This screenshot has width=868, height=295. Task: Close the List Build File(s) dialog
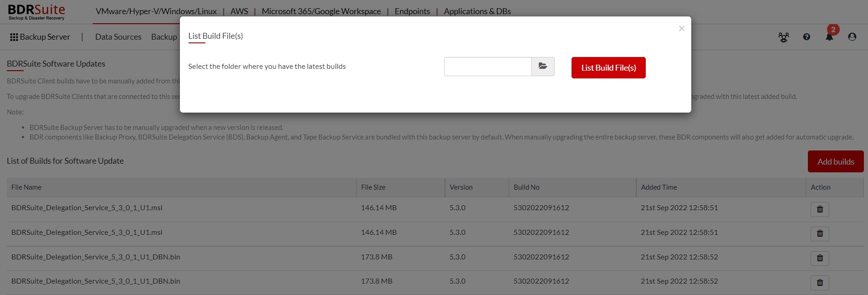point(681,28)
